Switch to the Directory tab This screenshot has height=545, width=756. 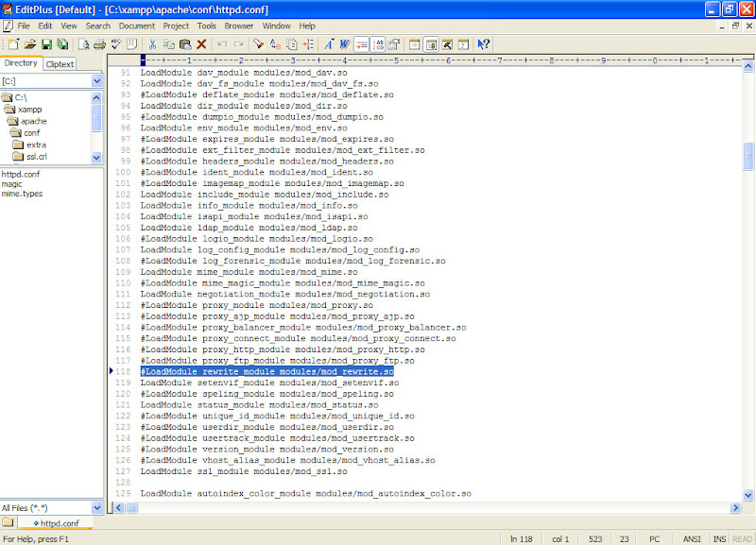click(x=21, y=63)
